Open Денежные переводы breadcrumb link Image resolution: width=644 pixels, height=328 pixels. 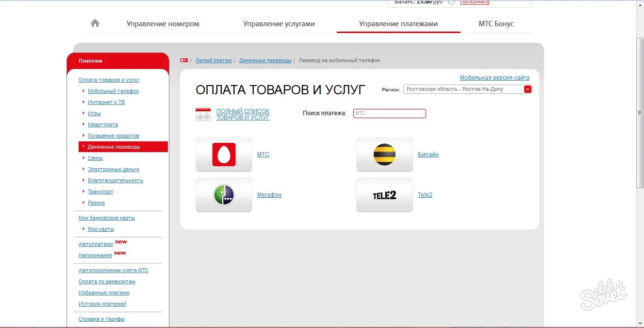click(265, 60)
